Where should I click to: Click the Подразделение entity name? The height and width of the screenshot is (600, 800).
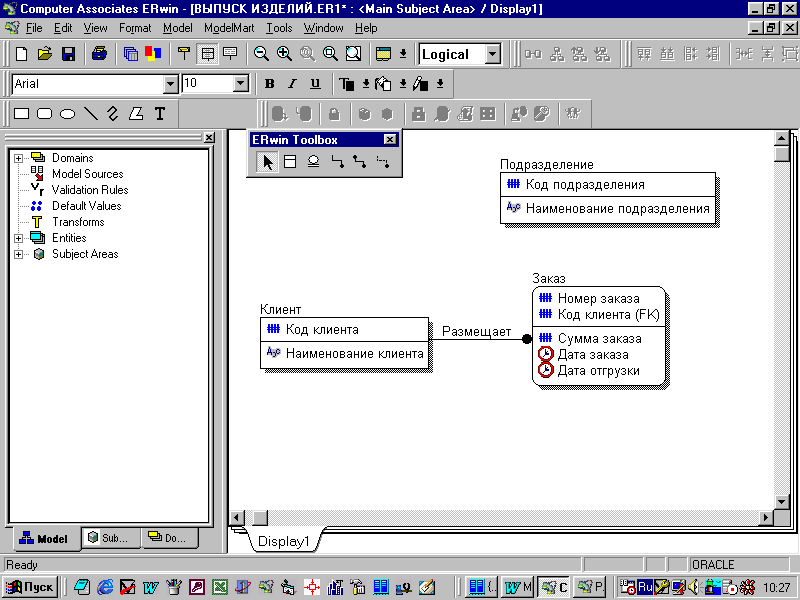(547, 164)
